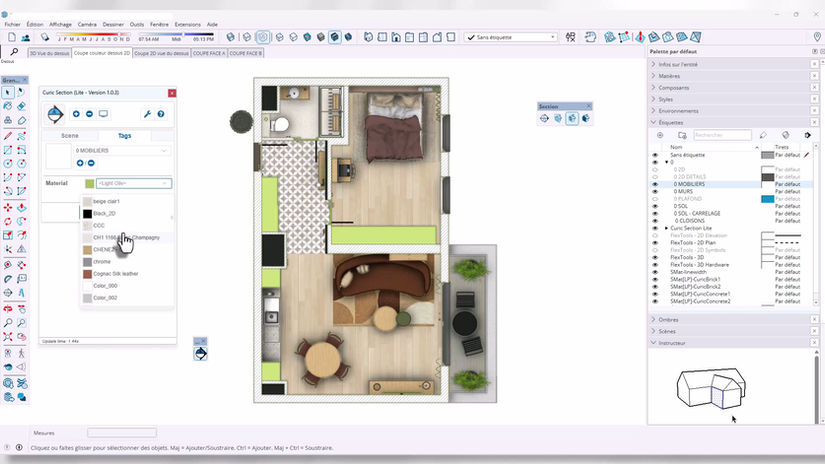This screenshot has width=825, height=464.
Task: Switch to COUPE FACE A scene tab
Action: [209, 53]
